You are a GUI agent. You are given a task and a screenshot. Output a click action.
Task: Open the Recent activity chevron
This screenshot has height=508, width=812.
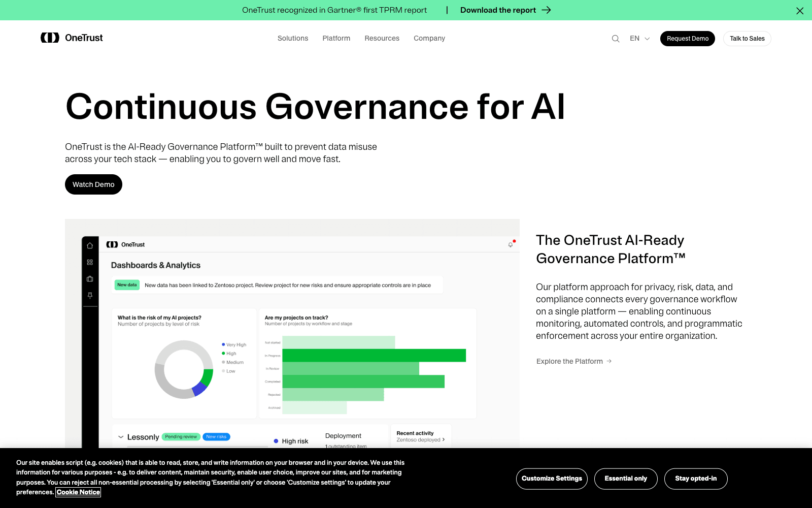pos(444,440)
